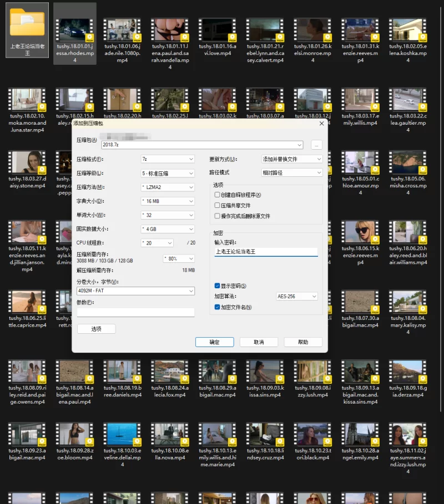
Task: Click the 输入密码 password field
Action: pyautogui.click(x=266, y=252)
